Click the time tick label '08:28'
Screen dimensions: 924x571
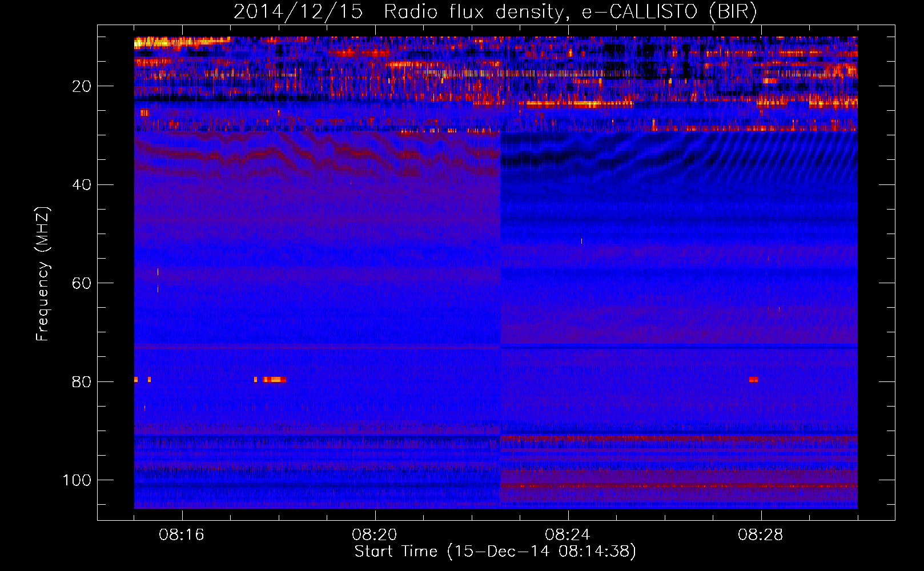coord(761,535)
